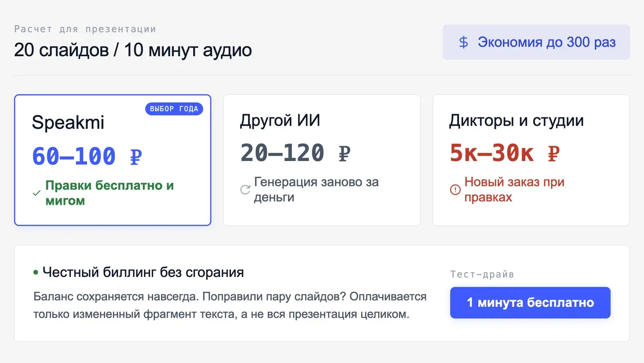Click the dollar sign icon in the savings badge

click(464, 42)
